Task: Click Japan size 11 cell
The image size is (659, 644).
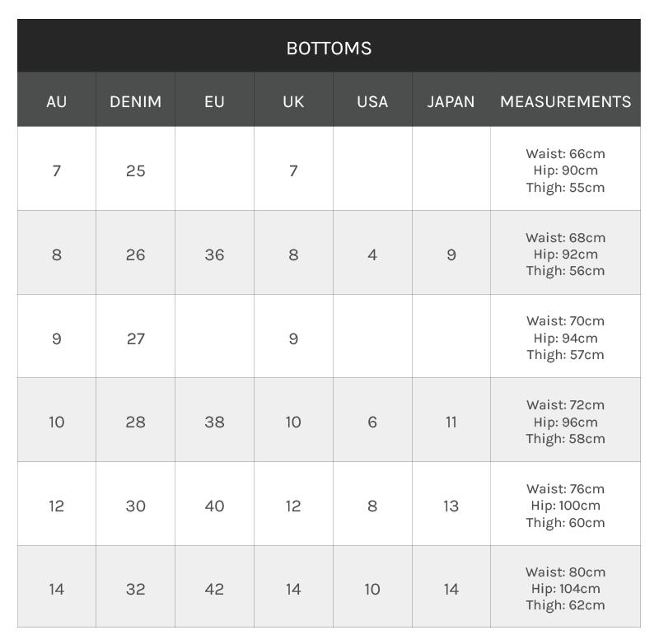Action: [451, 422]
